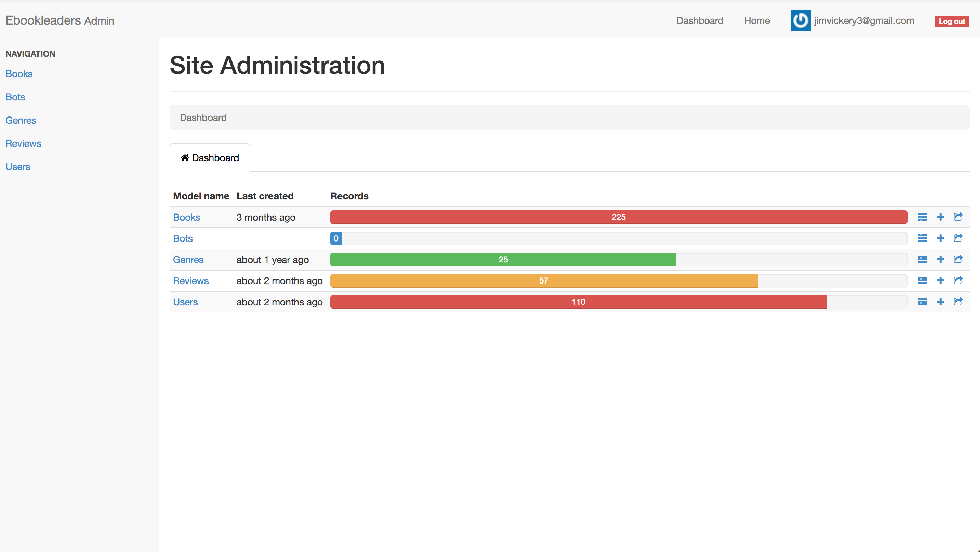This screenshot has width=980, height=552.
Task: Click the jimvickery3@gmail.com account link
Action: pyautogui.click(x=864, y=20)
